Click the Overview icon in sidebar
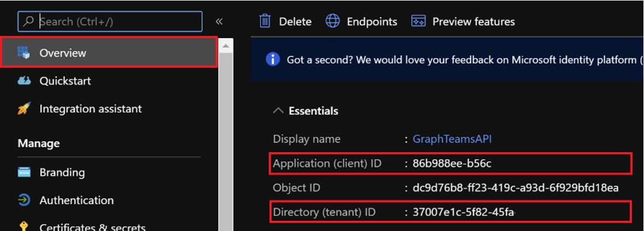The image size is (644, 231). pyautogui.click(x=24, y=53)
